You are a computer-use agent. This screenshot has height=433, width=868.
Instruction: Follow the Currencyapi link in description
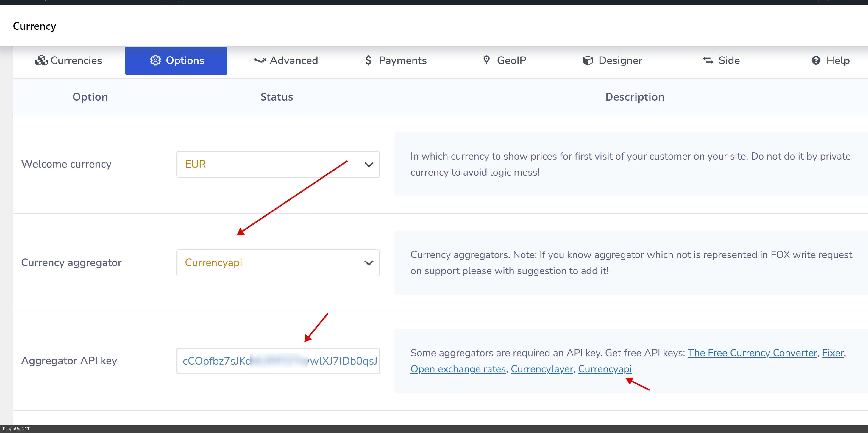605,369
